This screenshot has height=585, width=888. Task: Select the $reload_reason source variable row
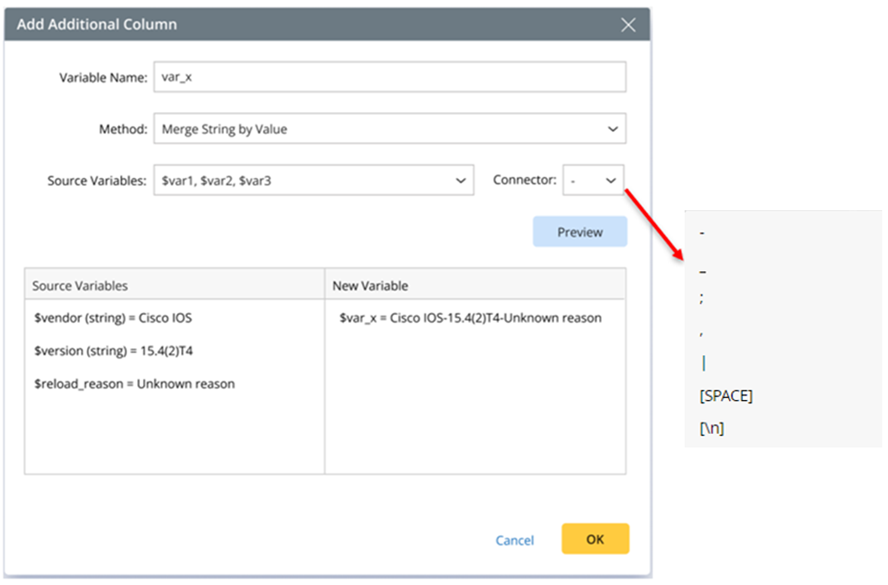133,384
